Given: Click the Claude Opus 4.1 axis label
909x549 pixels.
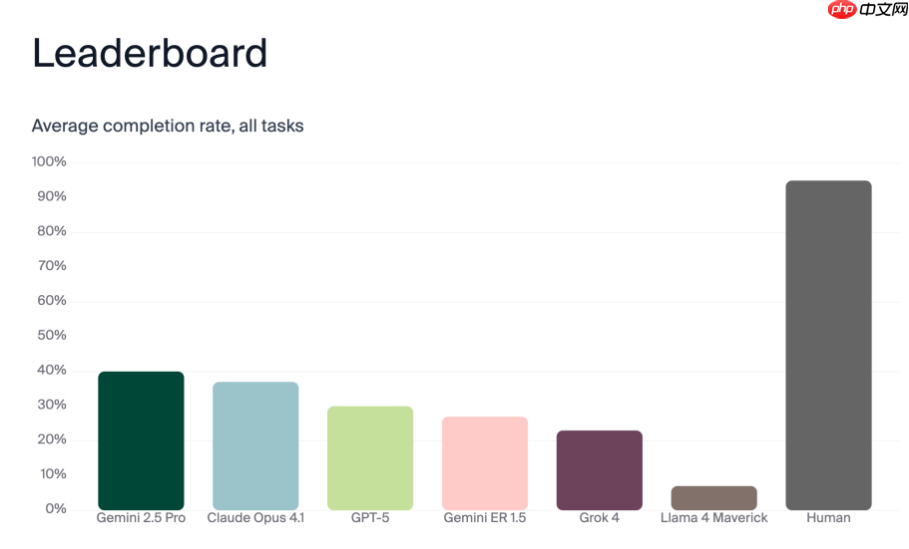Looking at the screenshot, I should point(255,518).
